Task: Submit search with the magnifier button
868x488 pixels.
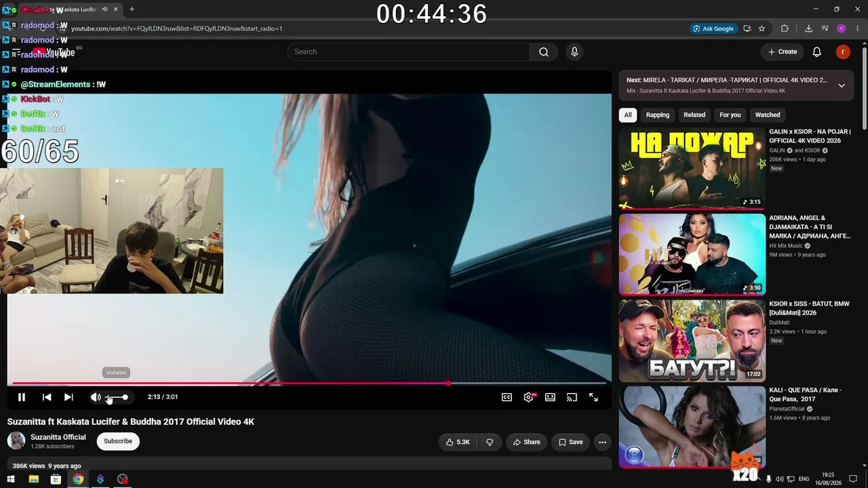Action: [544, 52]
